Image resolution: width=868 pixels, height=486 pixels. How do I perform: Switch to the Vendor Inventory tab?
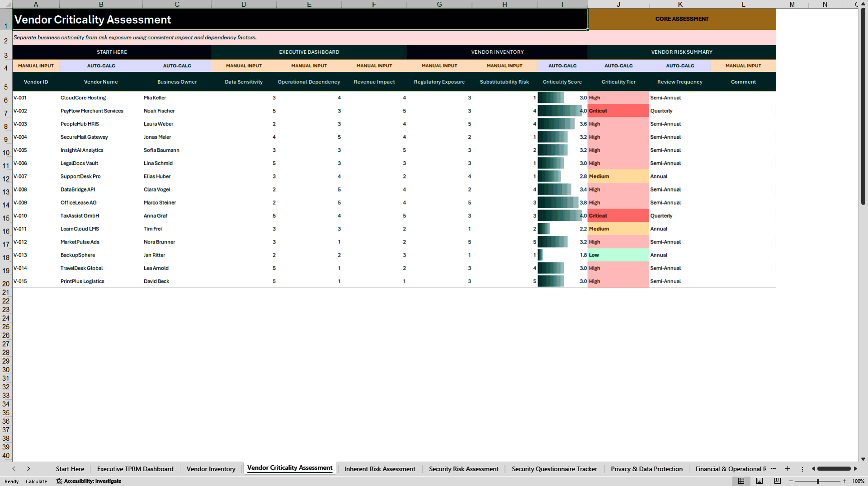coord(211,469)
